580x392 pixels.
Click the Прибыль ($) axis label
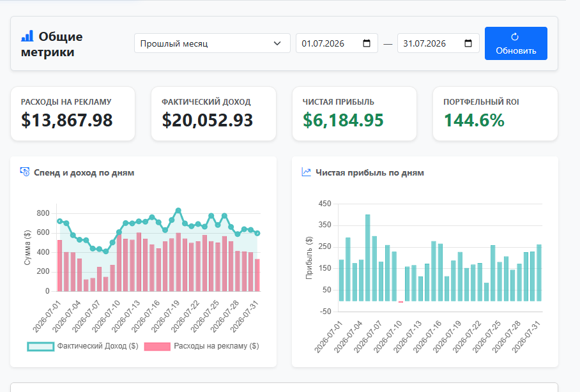coord(309,258)
